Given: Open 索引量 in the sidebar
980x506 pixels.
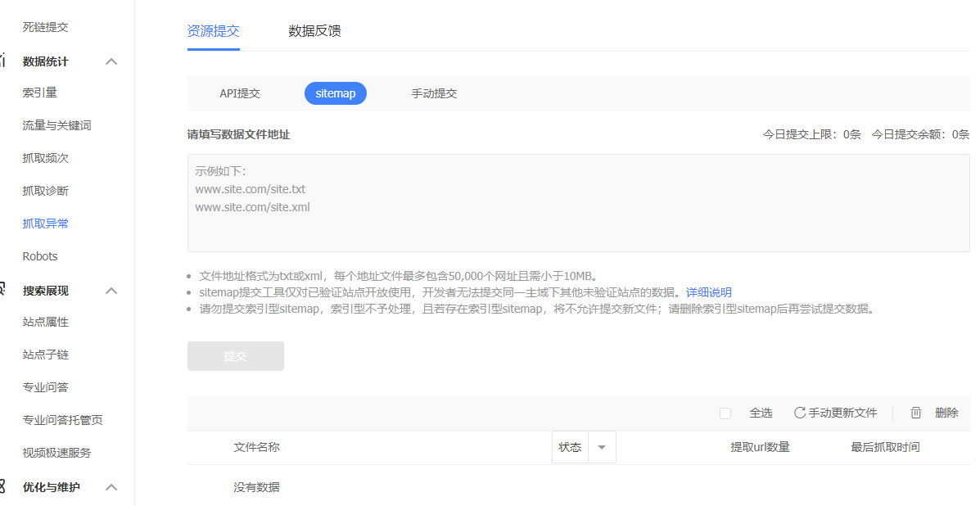Looking at the screenshot, I should 40,93.
